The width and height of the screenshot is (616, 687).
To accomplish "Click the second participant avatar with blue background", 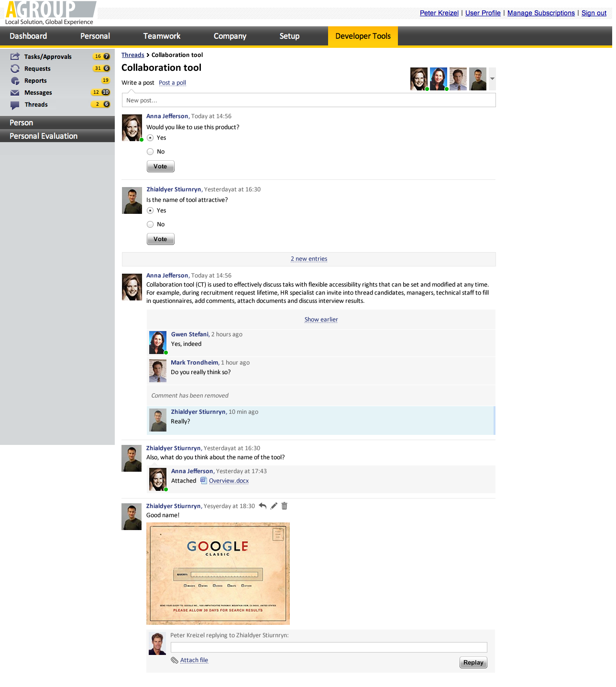I will pyautogui.click(x=439, y=79).
